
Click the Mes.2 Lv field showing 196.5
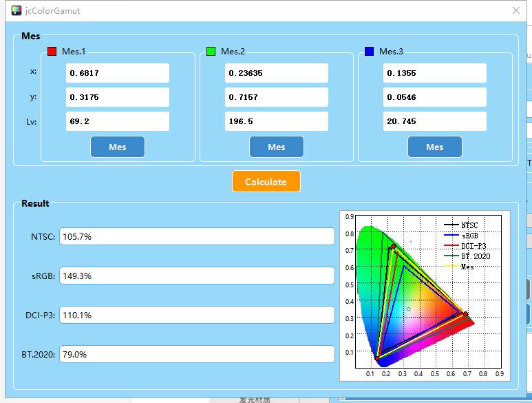[276, 121]
